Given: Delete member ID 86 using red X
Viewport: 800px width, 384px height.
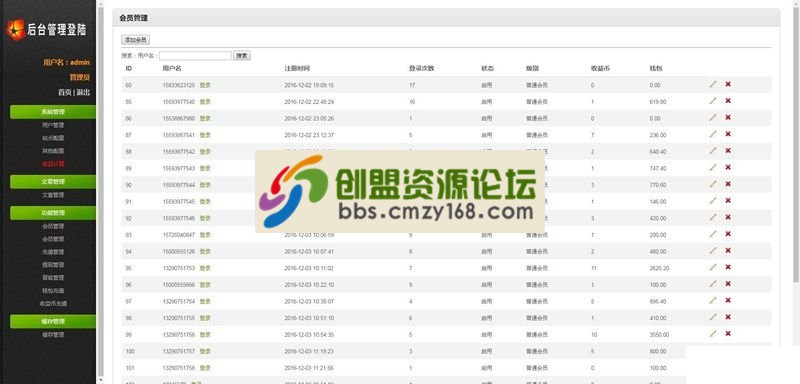Looking at the screenshot, I should [x=728, y=117].
